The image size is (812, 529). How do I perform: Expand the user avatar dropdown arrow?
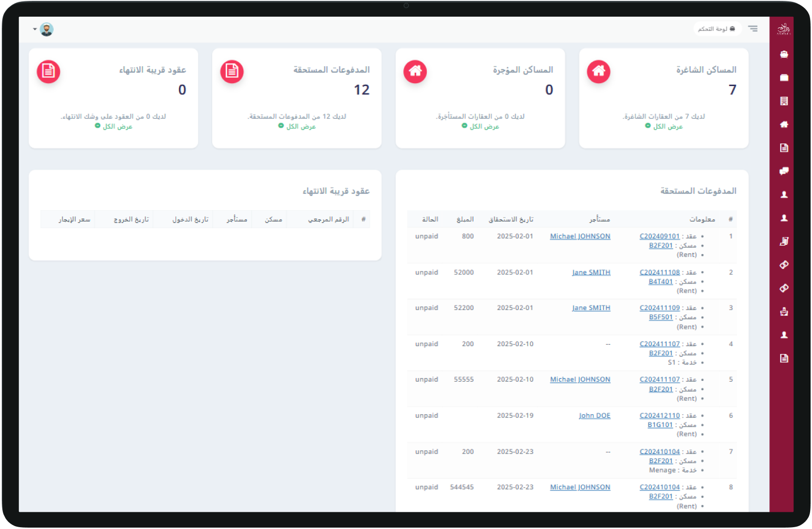pyautogui.click(x=35, y=29)
